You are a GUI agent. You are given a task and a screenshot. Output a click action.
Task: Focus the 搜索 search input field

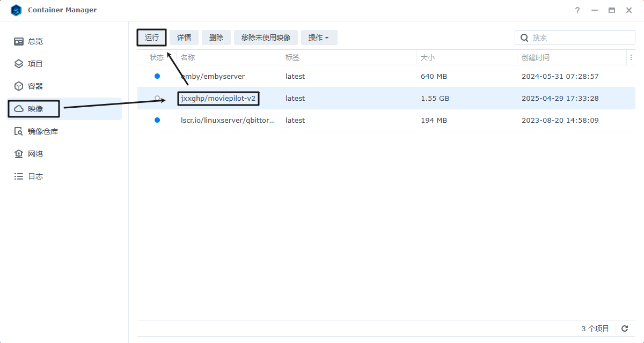click(575, 38)
